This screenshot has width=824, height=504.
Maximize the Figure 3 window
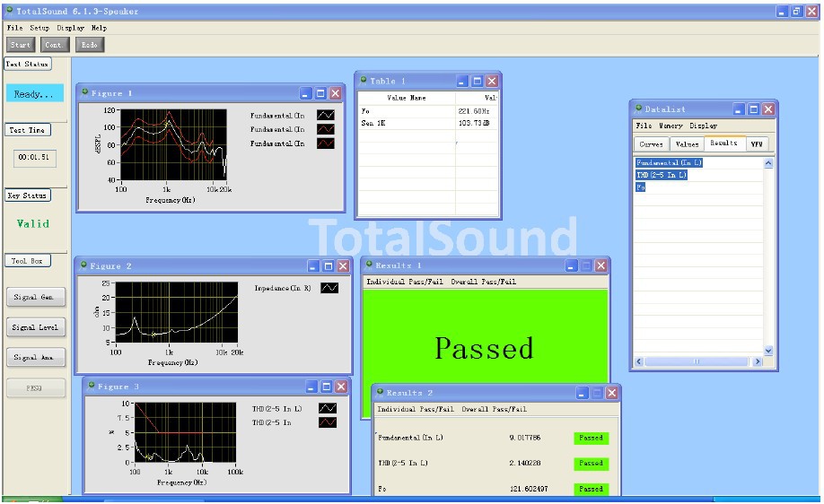click(x=327, y=387)
